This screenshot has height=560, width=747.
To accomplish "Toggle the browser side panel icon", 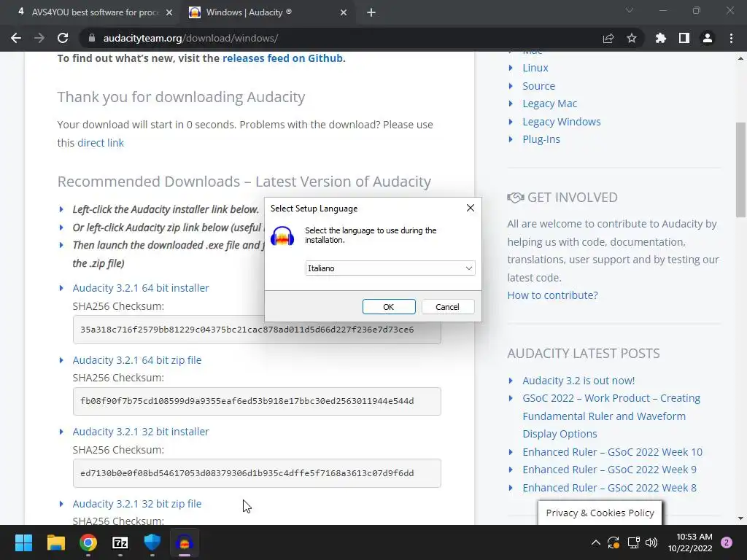I will click(684, 38).
